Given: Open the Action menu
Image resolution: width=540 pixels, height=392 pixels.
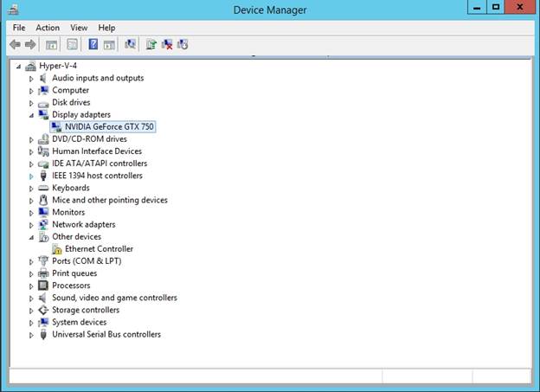Looking at the screenshot, I should coord(48,28).
